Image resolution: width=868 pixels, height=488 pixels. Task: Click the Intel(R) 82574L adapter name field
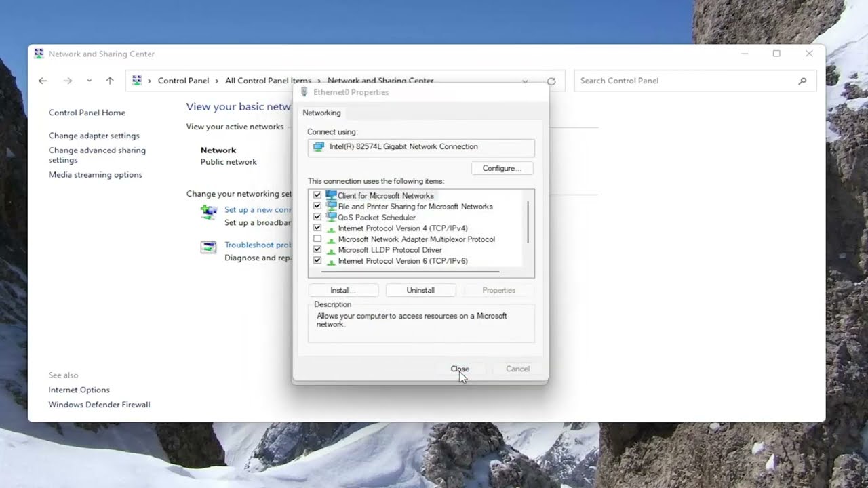click(x=421, y=147)
